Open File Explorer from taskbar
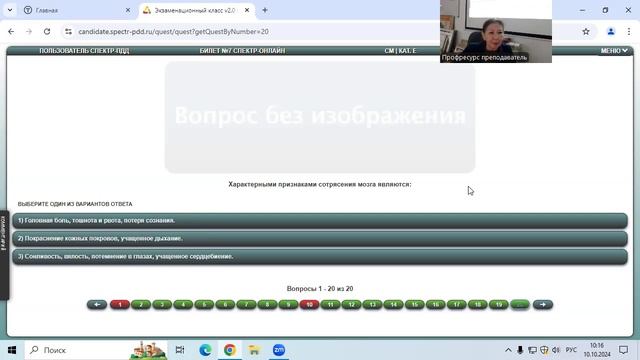This screenshot has width=640, height=360. point(254,350)
